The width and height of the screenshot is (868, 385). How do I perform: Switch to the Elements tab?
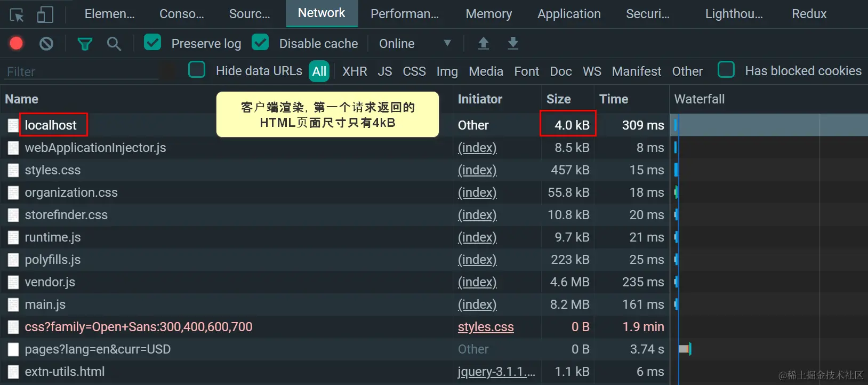[109, 14]
